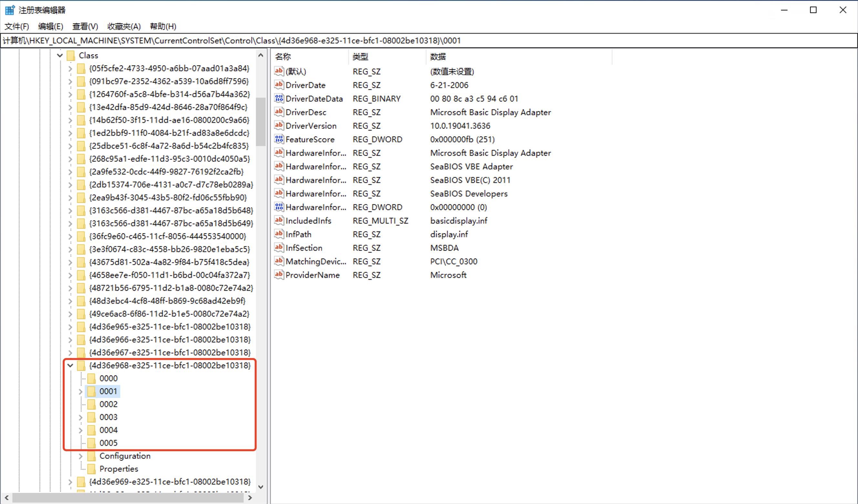Open the 文件(F) menu

tap(17, 26)
